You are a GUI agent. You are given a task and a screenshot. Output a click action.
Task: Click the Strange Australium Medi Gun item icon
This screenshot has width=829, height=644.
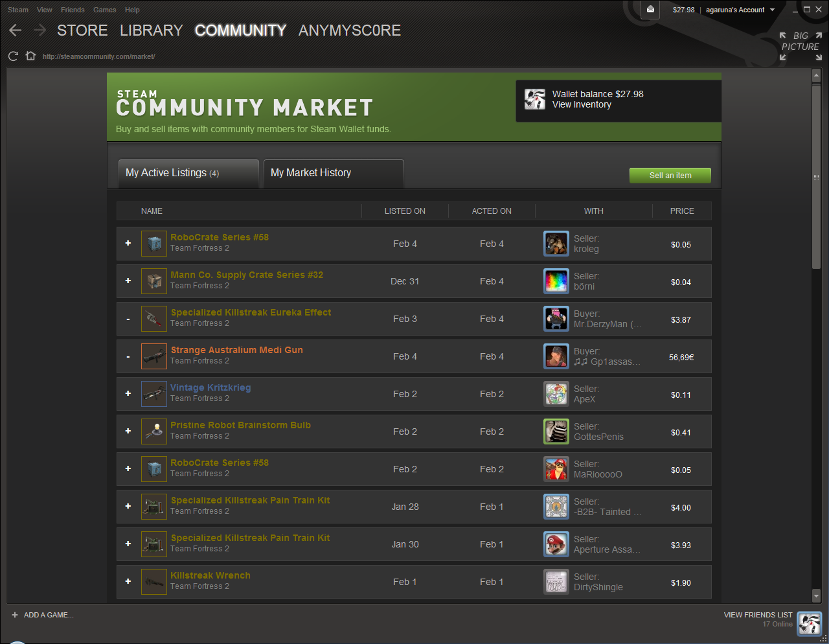click(x=154, y=356)
